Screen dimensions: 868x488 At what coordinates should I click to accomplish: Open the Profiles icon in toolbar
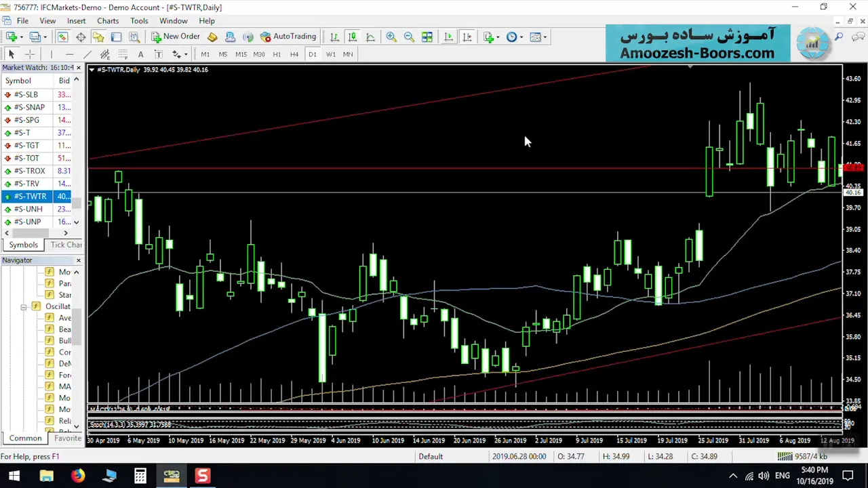33,37
